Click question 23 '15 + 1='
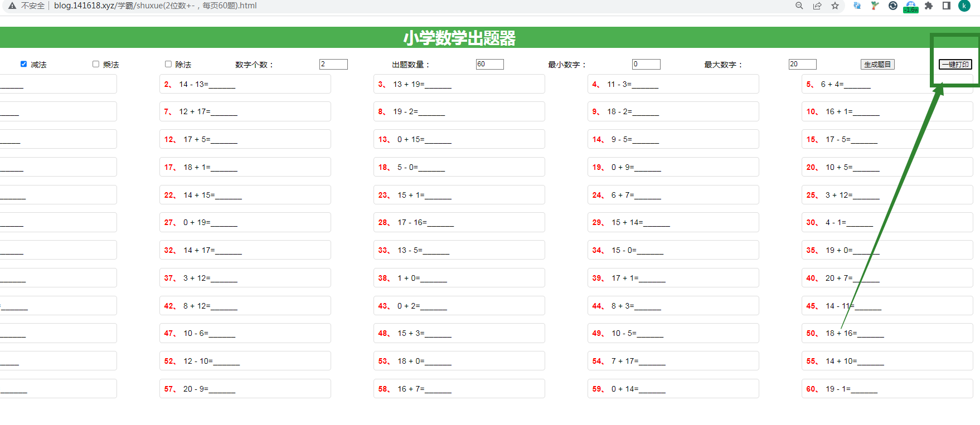 coord(459,195)
